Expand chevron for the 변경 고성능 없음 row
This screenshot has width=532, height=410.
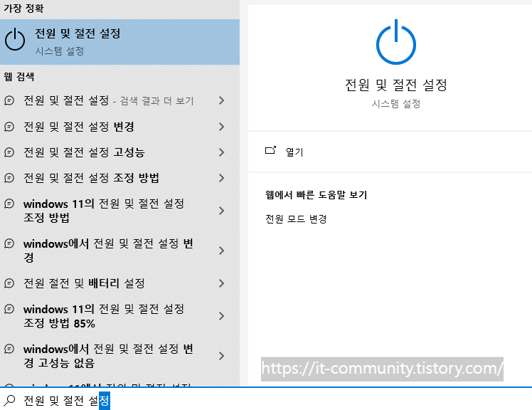coord(222,356)
